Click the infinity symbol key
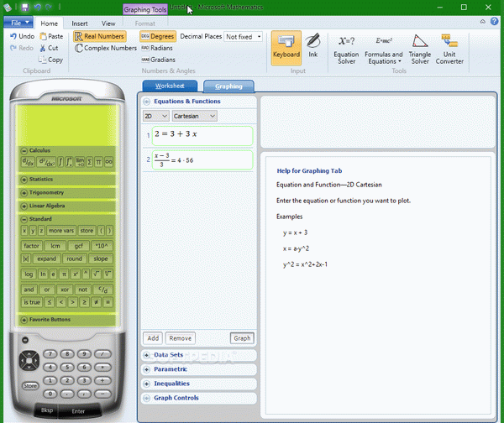504x423 pixels. (108, 162)
